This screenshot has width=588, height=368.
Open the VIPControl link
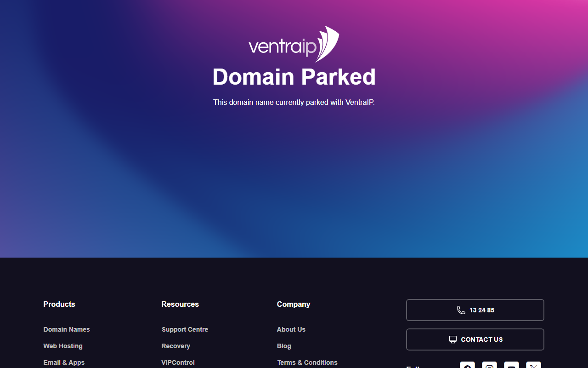(x=178, y=362)
